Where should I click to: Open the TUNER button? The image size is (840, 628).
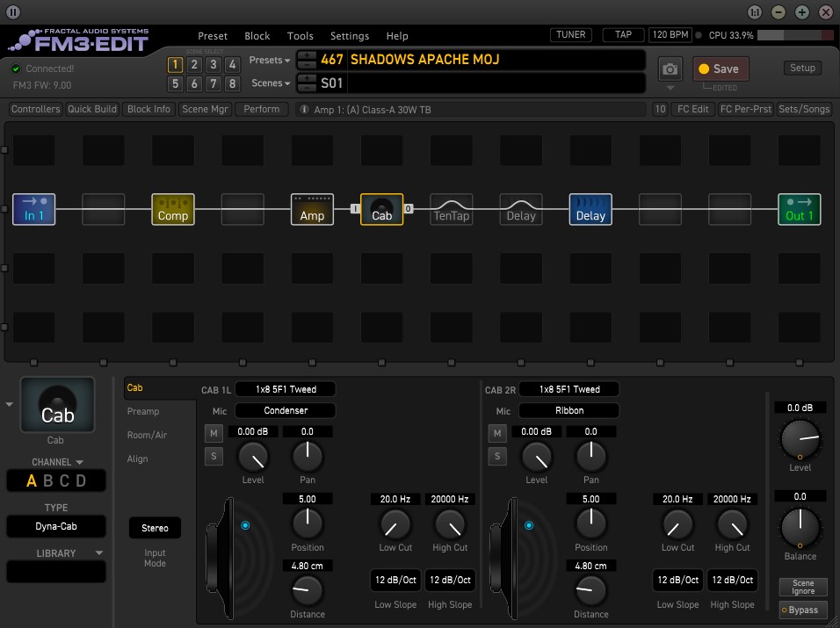coord(570,35)
